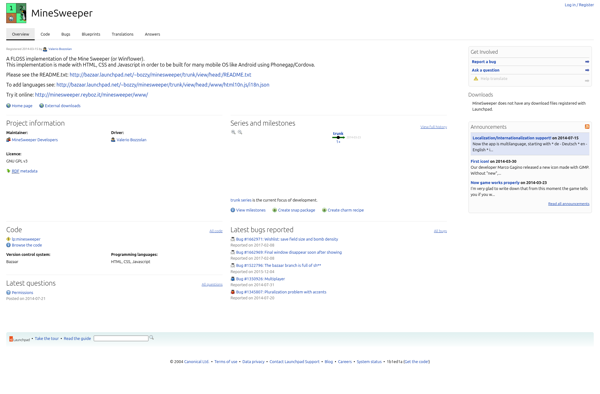Click icon for Bug #1350926 Multiplayer
The image size is (600, 394).
(x=233, y=279)
